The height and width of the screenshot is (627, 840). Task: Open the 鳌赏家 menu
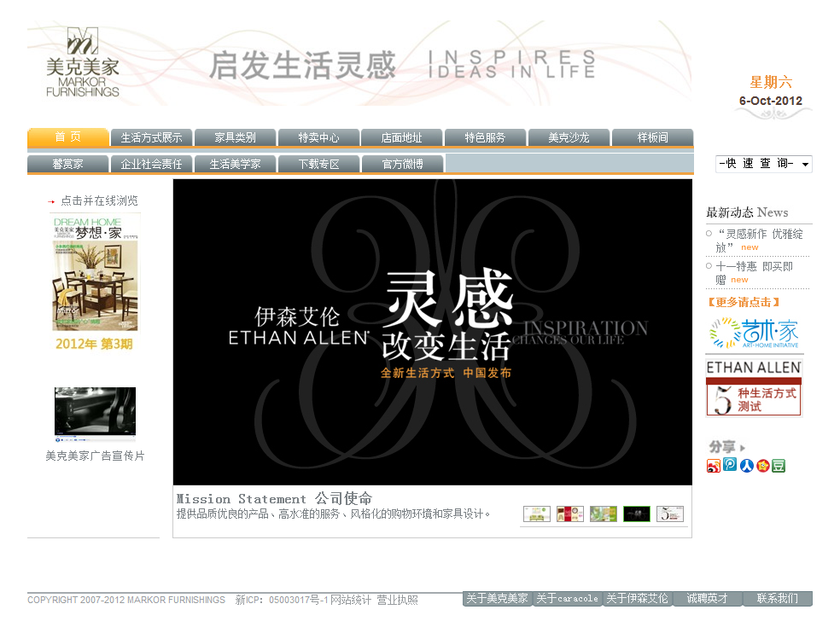click(68, 164)
